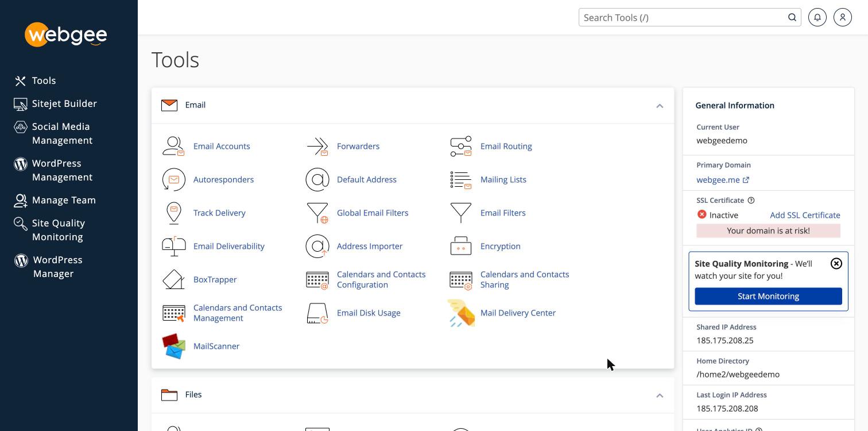The width and height of the screenshot is (868, 431).
Task: Click home directory /home2/webgeedemo text
Action: (x=738, y=374)
